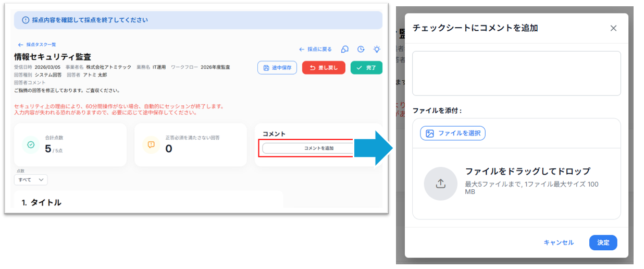Image resolution: width=644 pixels, height=269 pixels.
Task: Return to grading via 採点に戻る
Action: coord(315,49)
